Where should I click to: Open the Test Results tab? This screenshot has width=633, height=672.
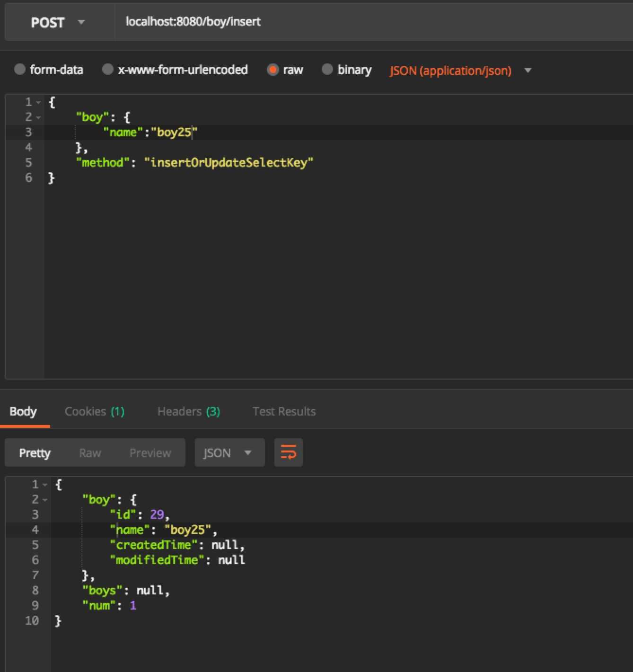click(284, 411)
